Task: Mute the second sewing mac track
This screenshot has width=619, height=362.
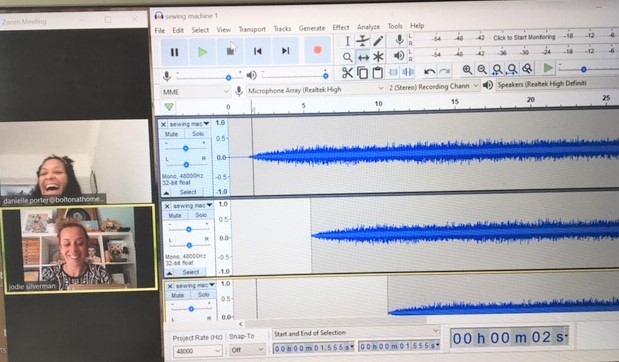Action: (175, 216)
